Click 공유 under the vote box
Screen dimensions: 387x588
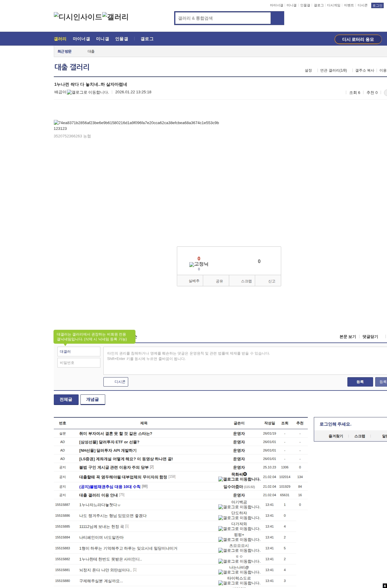pos(216,281)
